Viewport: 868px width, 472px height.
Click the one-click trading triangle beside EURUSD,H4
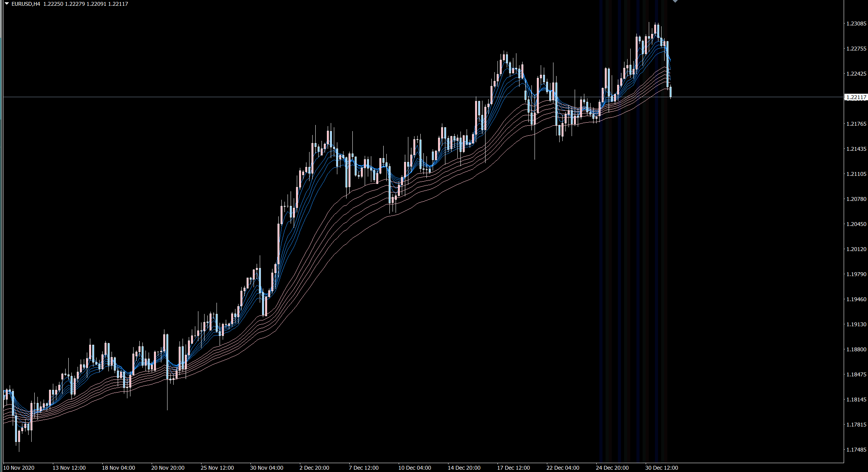point(7,3)
